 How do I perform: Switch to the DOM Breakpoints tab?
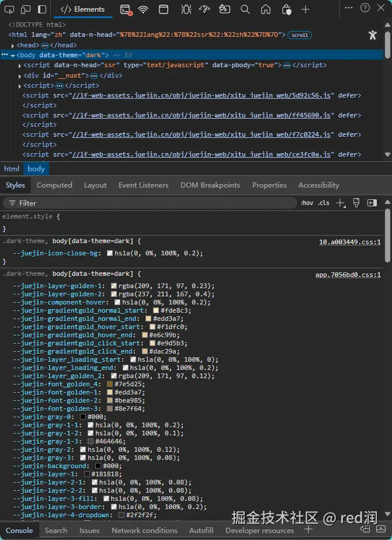(x=210, y=185)
